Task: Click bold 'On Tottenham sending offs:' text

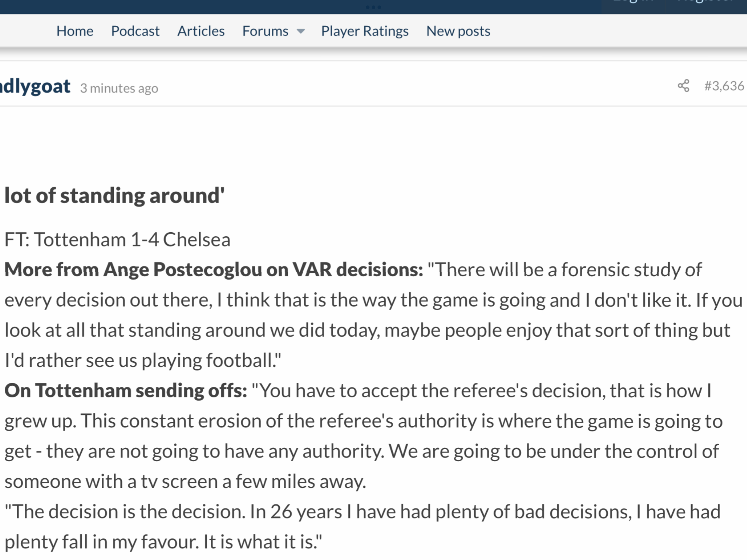Action: coord(126,391)
